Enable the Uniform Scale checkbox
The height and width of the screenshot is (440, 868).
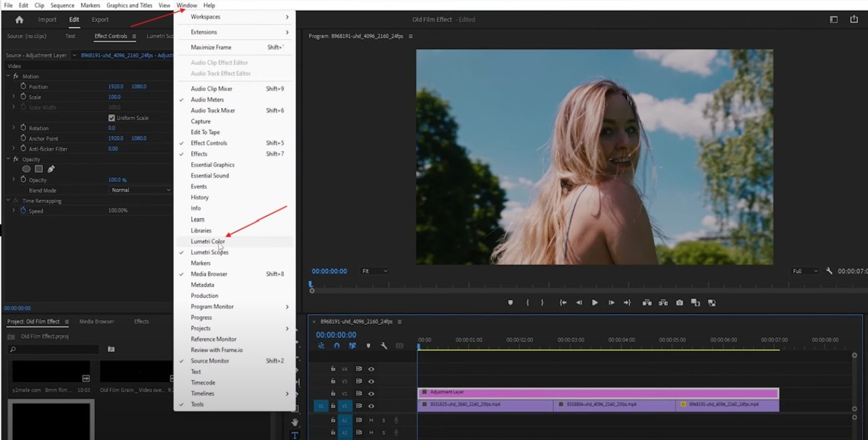[x=111, y=117]
